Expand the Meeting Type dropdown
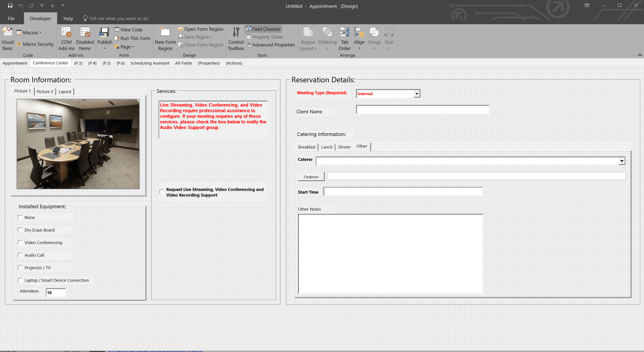Screen dimensions: 644x352 (416, 94)
